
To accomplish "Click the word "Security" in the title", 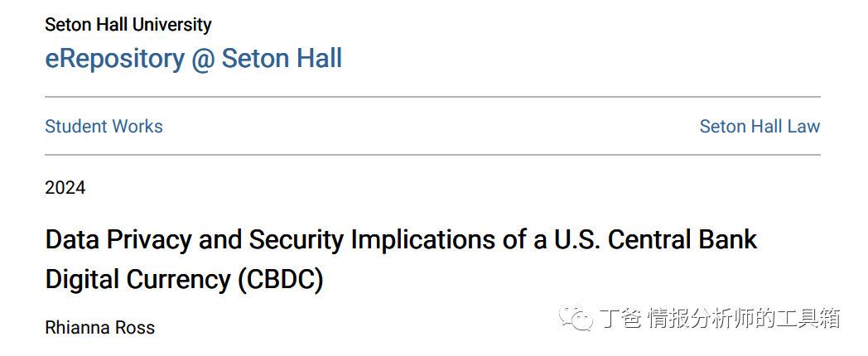I will point(297,240).
